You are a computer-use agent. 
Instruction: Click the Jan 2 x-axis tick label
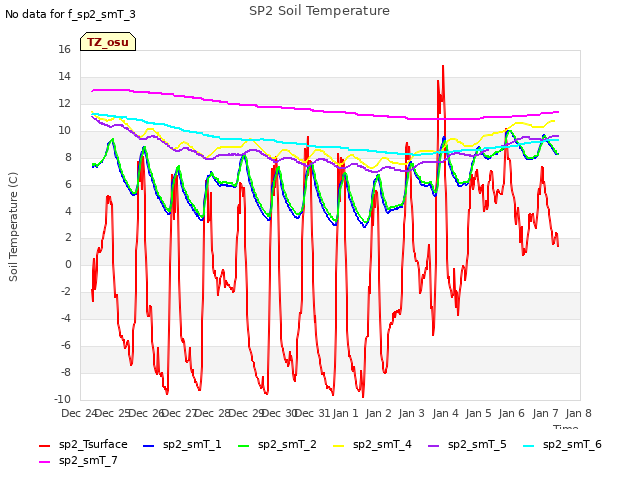click(x=378, y=413)
